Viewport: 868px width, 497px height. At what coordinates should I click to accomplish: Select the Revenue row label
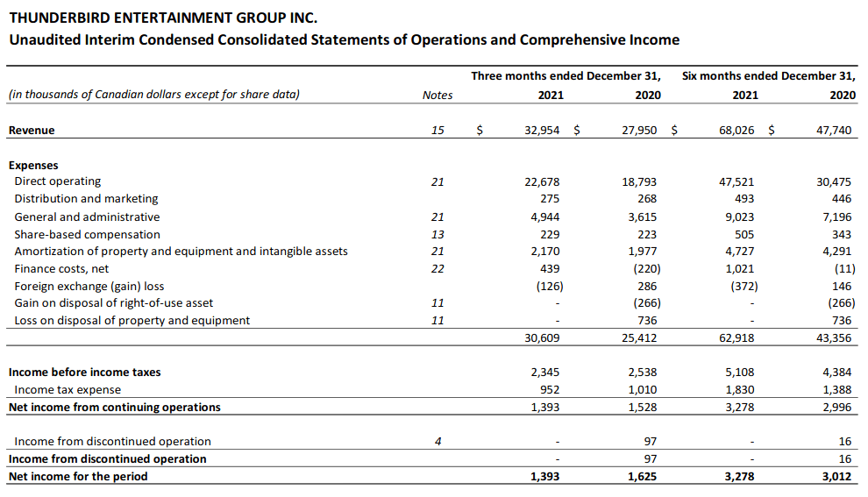click(x=32, y=131)
